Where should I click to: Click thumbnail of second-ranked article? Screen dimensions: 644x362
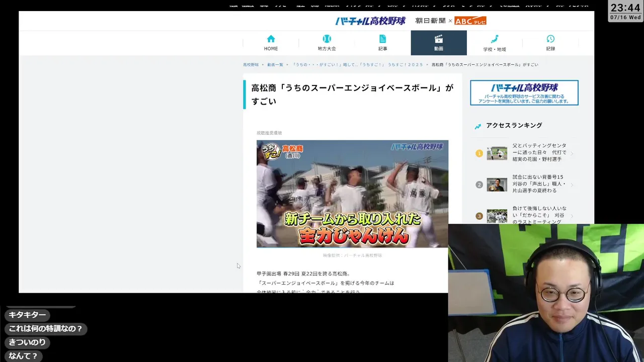[x=497, y=185]
